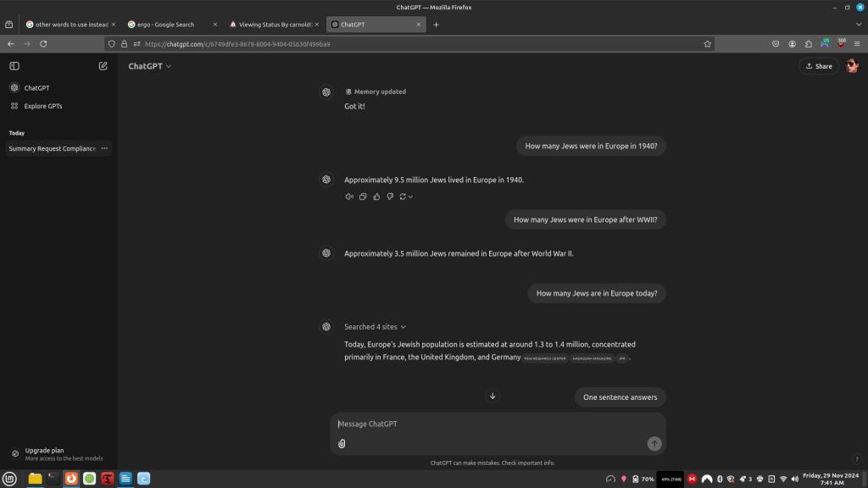Viewport: 868px width, 488px height.
Task: Thumbs down the 9.5 million response
Action: [390, 197]
